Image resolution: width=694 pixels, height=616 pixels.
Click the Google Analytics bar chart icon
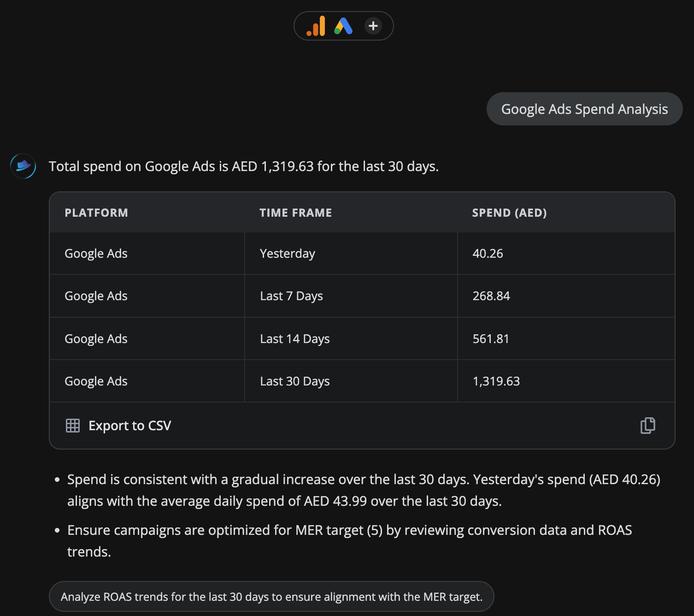[x=316, y=26]
